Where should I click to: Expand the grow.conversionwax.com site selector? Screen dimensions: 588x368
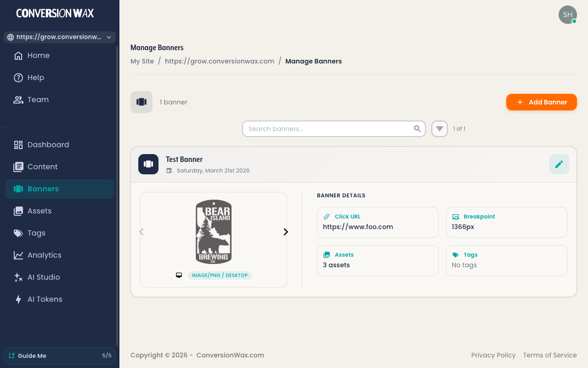(59, 37)
